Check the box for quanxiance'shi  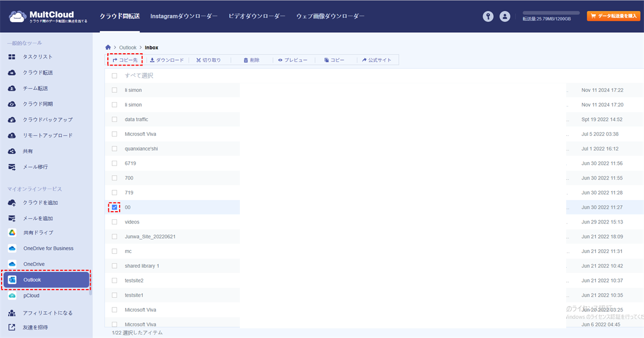[114, 148]
